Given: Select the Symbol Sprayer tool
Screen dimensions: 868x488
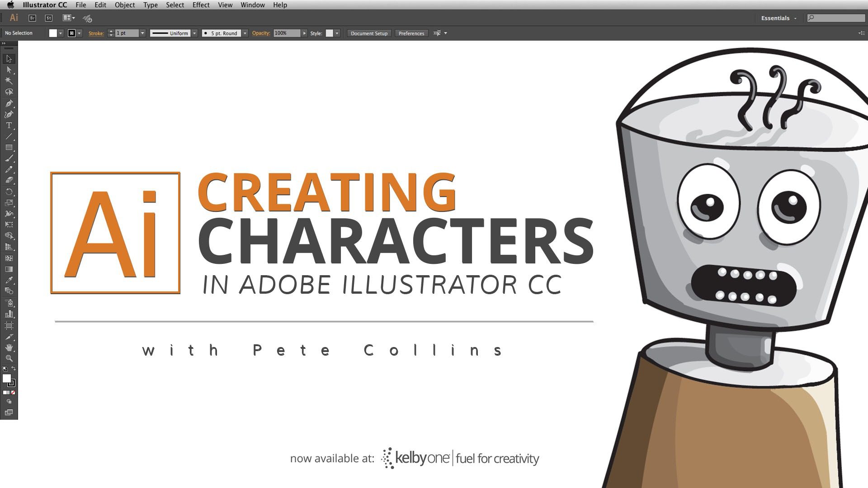Looking at the screenshot, I should tap(9, 303).
